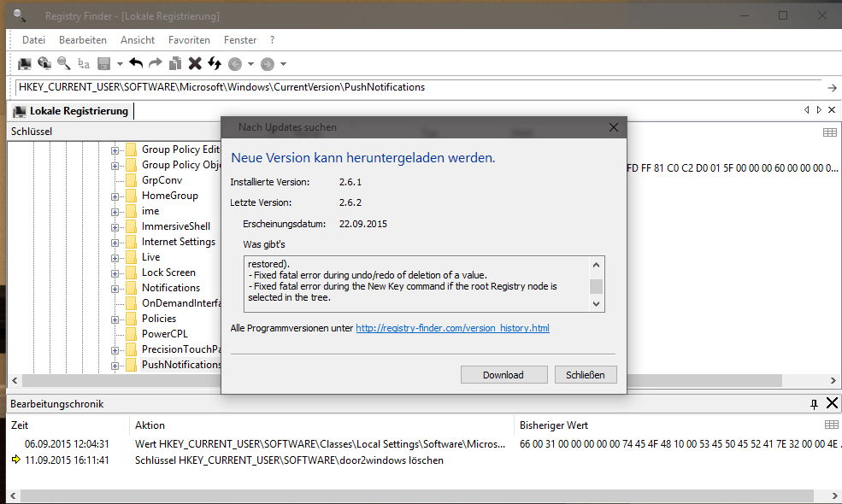Expand the Notifications tree node
Viewport: 842px width, 504px height.
pyautogui.click(x=115, y=289)
